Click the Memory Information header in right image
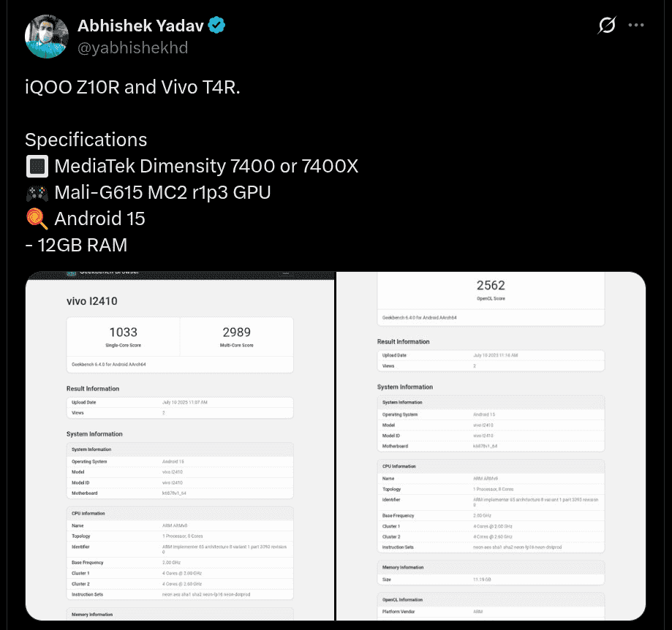This screenshot has width=672, height=630. [403, 567]
